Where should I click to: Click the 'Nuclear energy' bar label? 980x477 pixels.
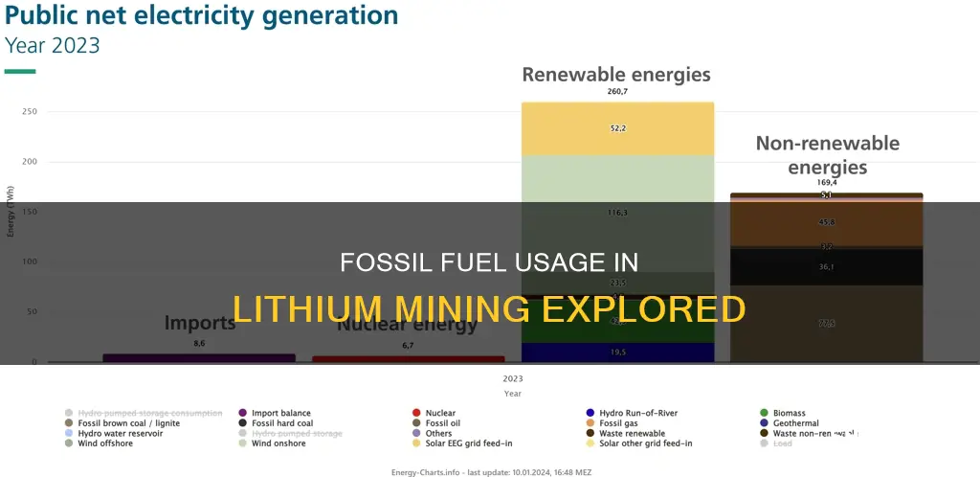click(x=408, y=325)
